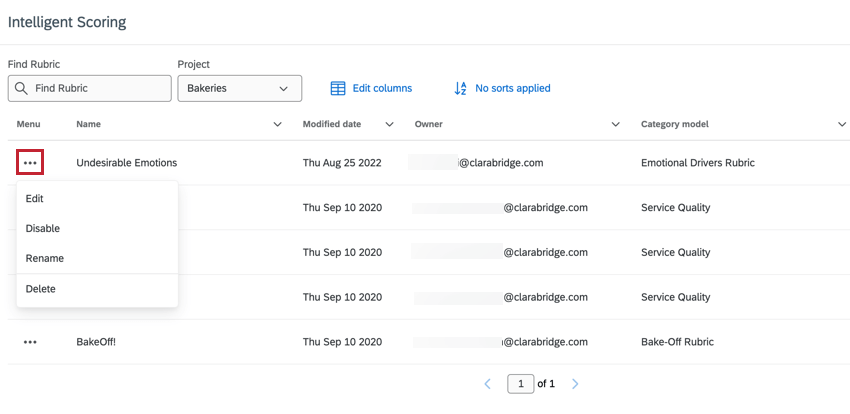This screenshot has width=850, height=414.
Task: Open the three-dot menu for Undesirable Emotions
Action: pos(30,163)
